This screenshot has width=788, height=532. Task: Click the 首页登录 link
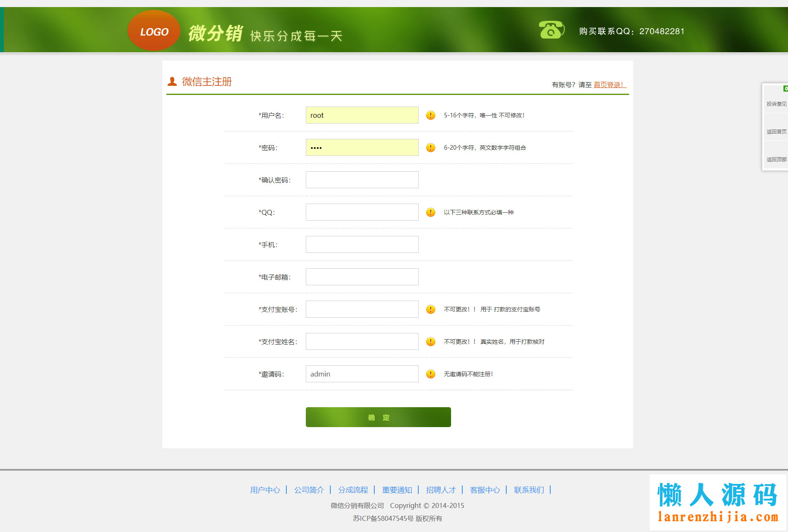point(607,84)
